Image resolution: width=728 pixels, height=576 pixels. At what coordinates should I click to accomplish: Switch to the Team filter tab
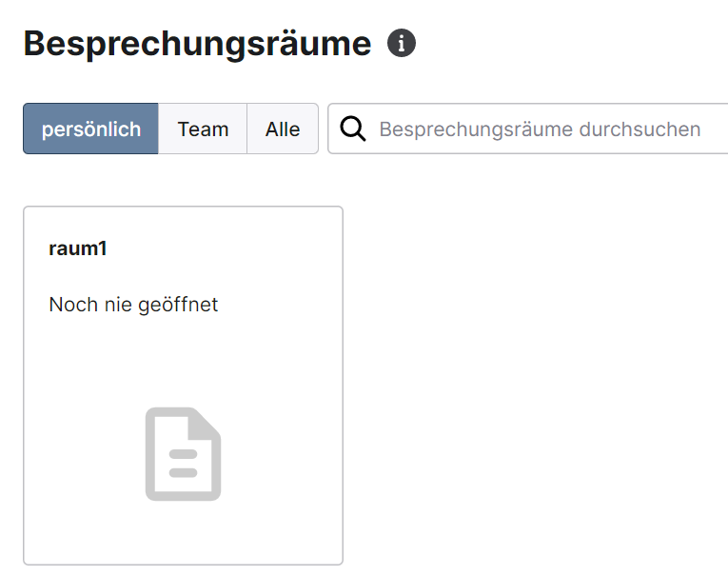(x=203, y=129)
